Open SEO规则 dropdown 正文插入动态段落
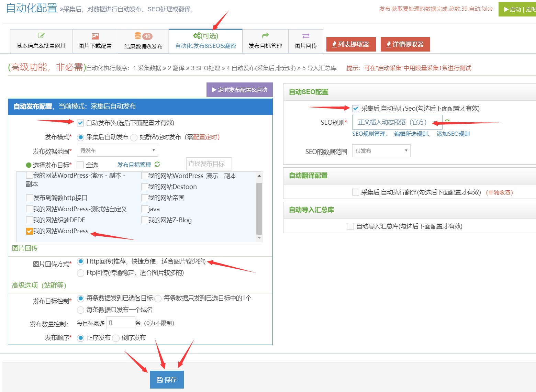The height and width of the screenshot is (392, 536). click(397, 122)
